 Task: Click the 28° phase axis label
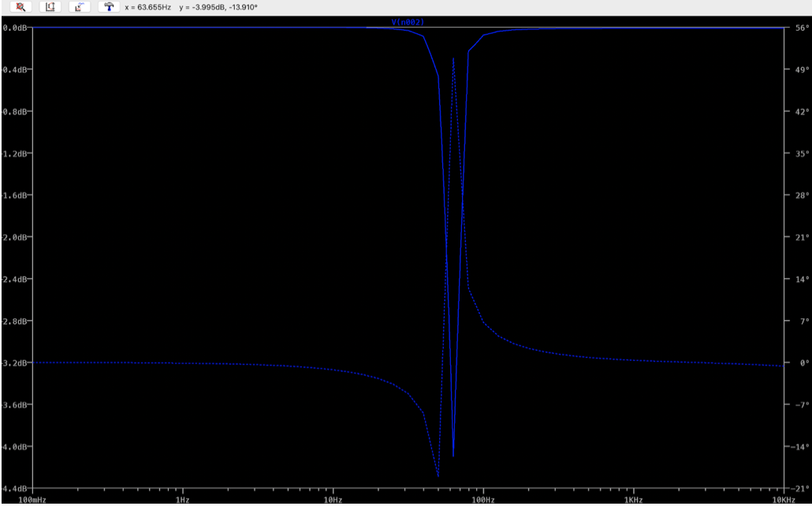[803, 195]
